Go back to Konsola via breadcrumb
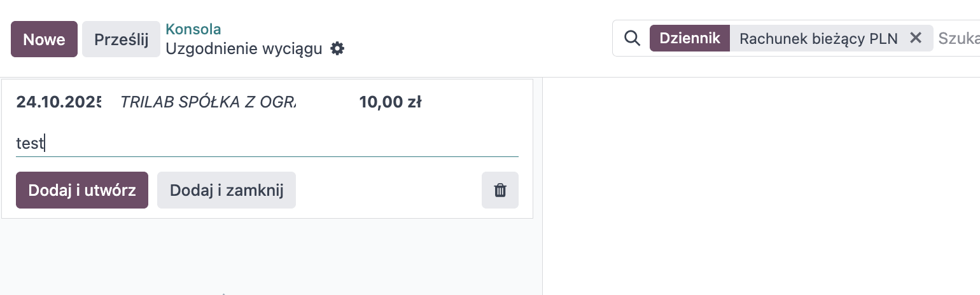The width and height of the screenshot is (980, 295). (193, 29)
